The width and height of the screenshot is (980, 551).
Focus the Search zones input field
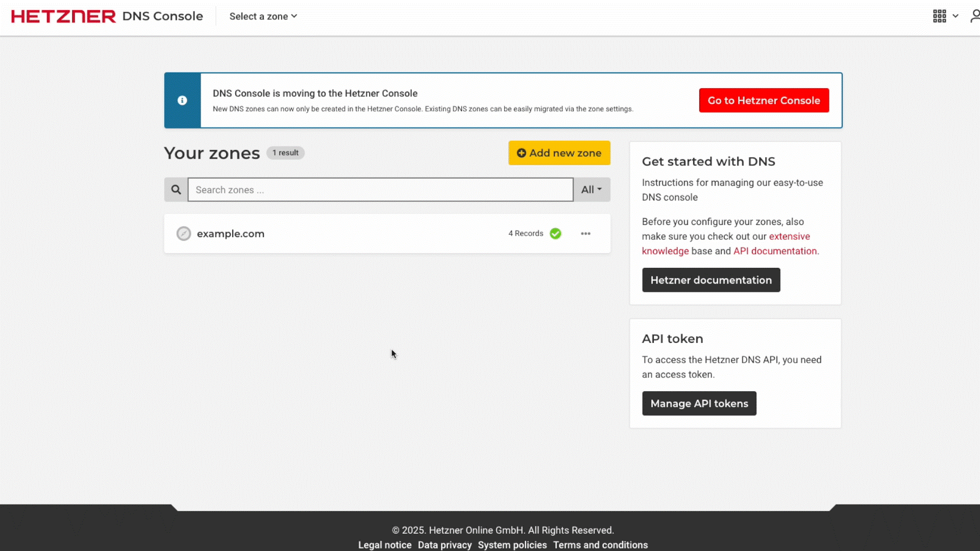380,190
